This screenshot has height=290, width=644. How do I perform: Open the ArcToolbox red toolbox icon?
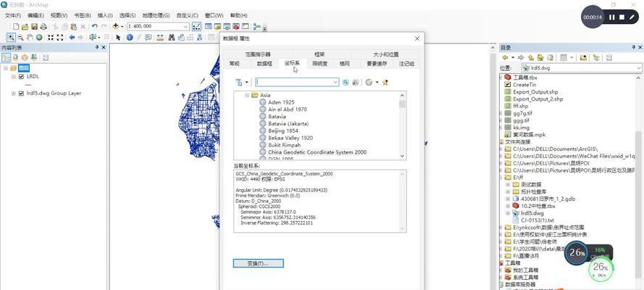(x=235, y=26)
